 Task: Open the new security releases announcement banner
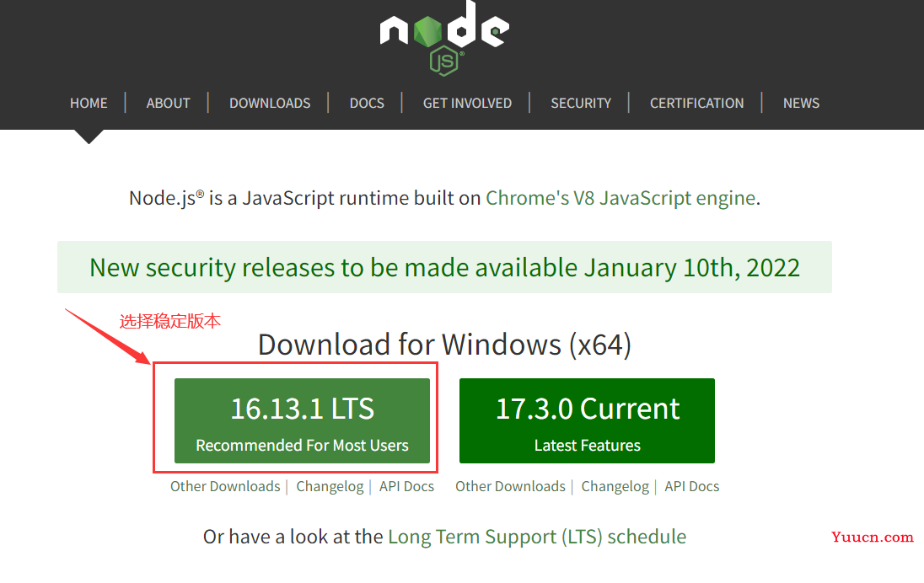pos(444,267)
